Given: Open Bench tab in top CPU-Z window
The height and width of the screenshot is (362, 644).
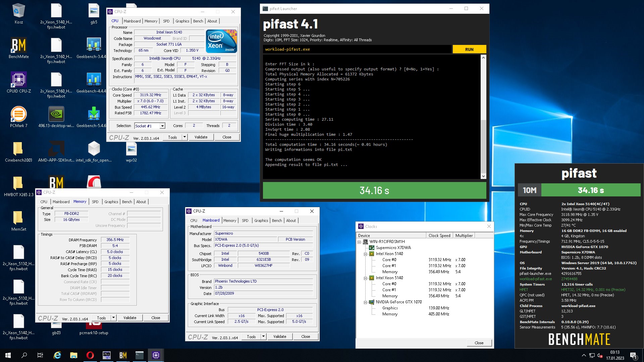Looking at the screenshot, I should 198,21.
